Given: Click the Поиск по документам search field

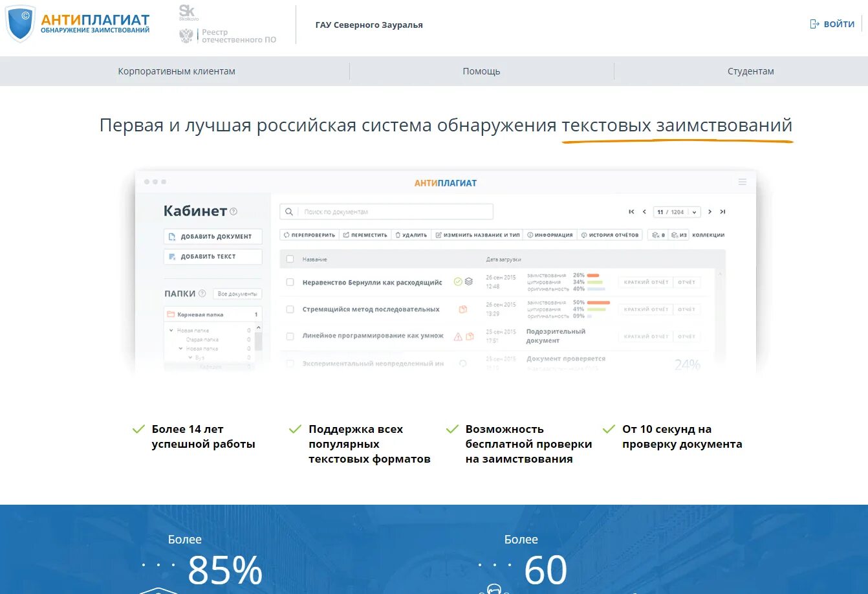Looking at the screenshot, I should pos(386,212).
